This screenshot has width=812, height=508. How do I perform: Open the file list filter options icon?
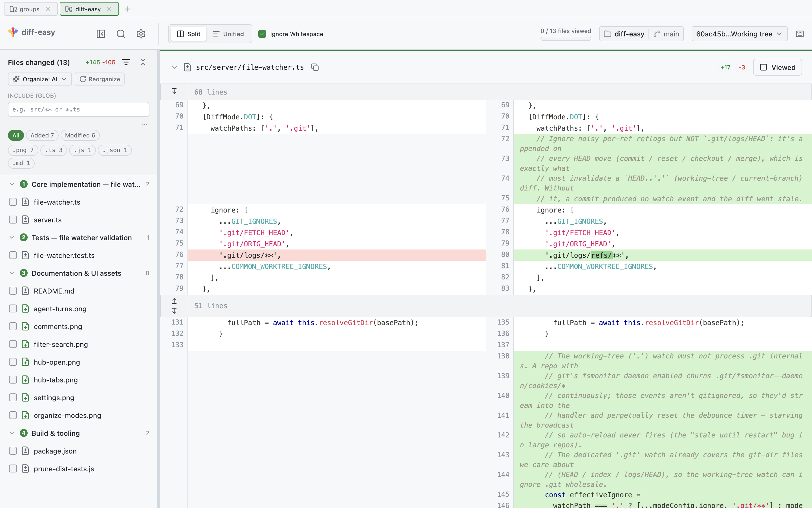(x=126, y=62)
